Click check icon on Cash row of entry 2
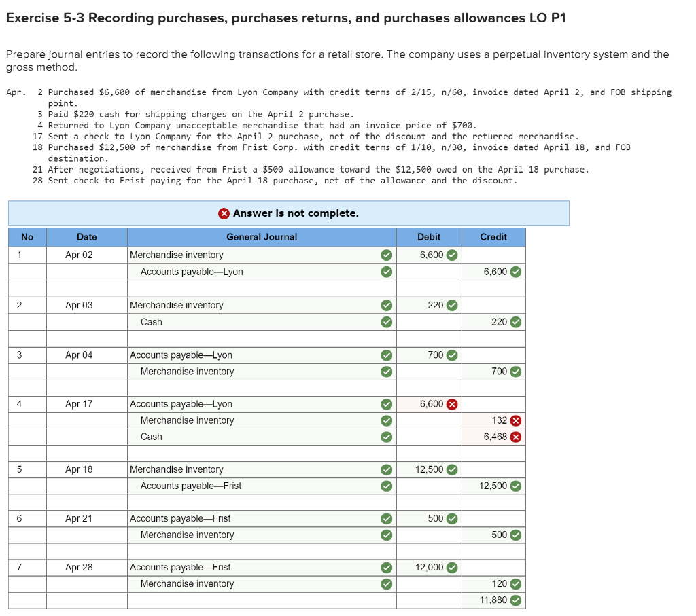This screenshot has width=696, height=616. (x=387, y=322)
